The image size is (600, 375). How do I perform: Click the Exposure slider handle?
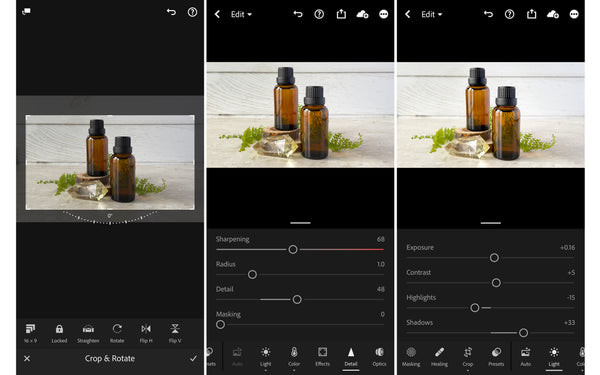pyautogui.click(x=494, y=258)
